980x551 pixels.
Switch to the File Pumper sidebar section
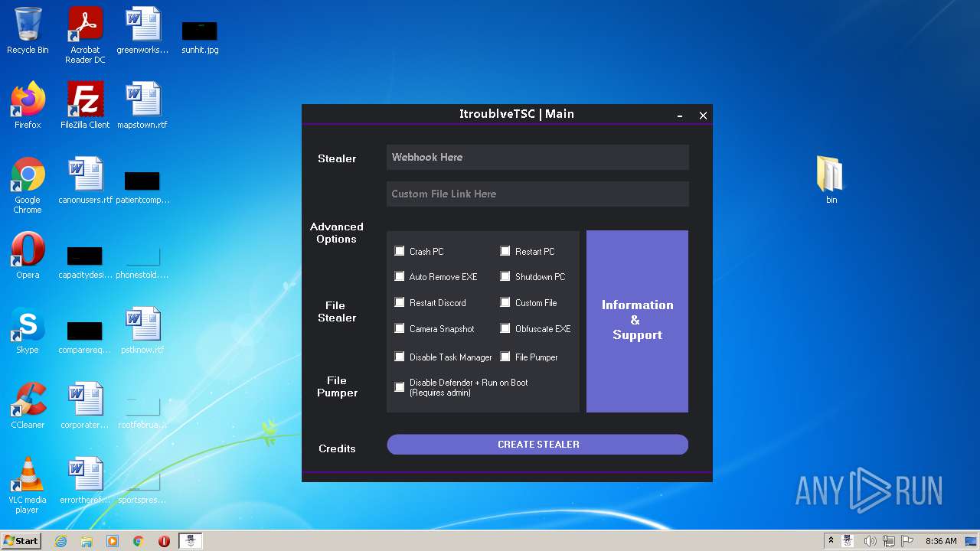tap(337, 386)
